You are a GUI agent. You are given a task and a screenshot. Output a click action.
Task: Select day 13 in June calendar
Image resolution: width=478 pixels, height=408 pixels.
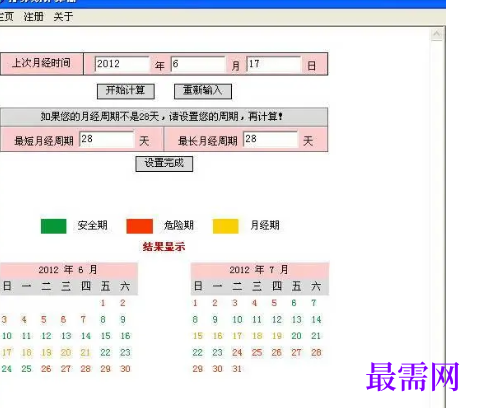[x=66, y=336]
